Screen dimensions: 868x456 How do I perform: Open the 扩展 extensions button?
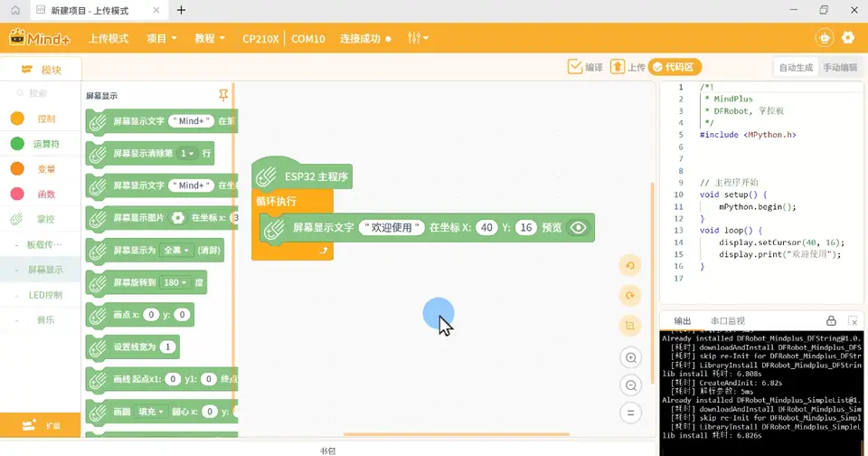[41, 425]
